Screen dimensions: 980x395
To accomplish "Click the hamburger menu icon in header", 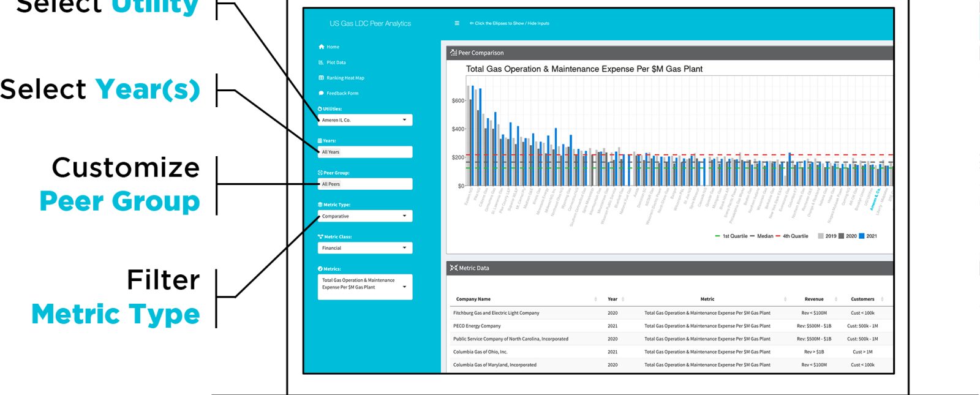I will coord(457,23).
